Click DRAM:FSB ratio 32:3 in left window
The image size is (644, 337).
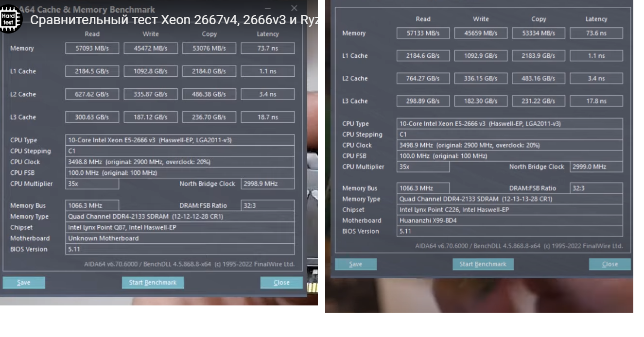268,205
